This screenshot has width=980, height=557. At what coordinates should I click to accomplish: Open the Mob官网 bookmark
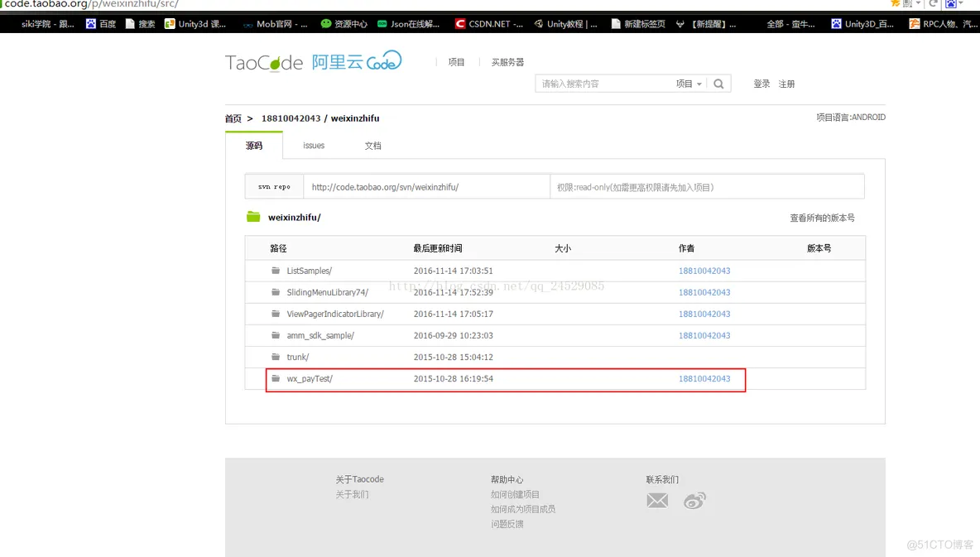pyautogui.click(x=275, y=24)
